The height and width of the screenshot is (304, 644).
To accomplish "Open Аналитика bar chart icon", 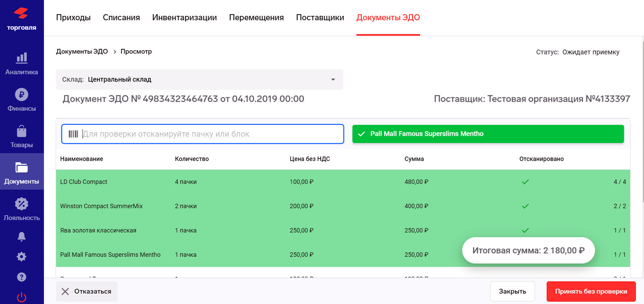I will click(x=21, y=57).
